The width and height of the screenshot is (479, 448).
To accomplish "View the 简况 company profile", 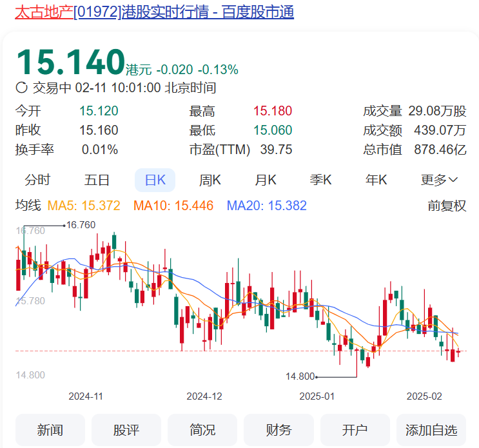I will [x=202, y=430].
